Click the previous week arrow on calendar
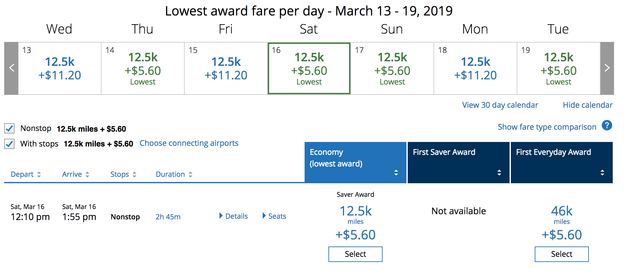The image size is (644, 271). tap(12, 68)
